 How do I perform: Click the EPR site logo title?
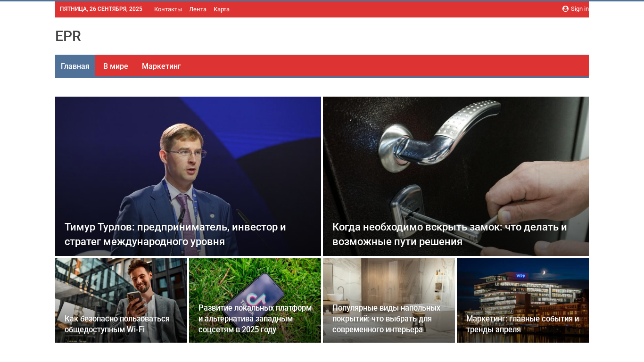[x=68, y=36]
